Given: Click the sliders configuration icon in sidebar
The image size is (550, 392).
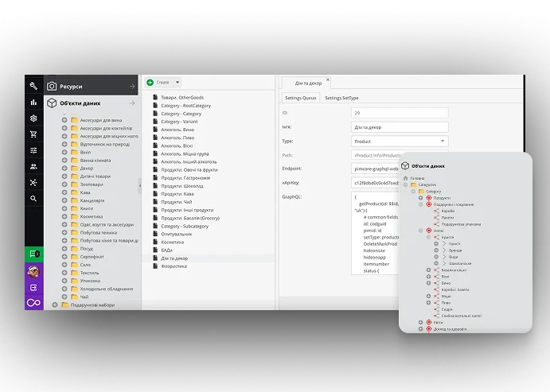Looking at the screenshot, I should tap(33, 150).
